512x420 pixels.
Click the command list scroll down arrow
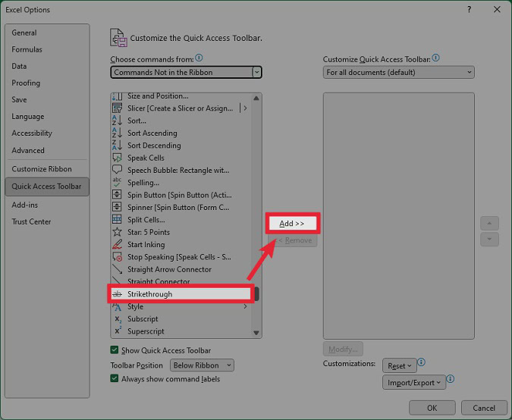tap(256, 333)
